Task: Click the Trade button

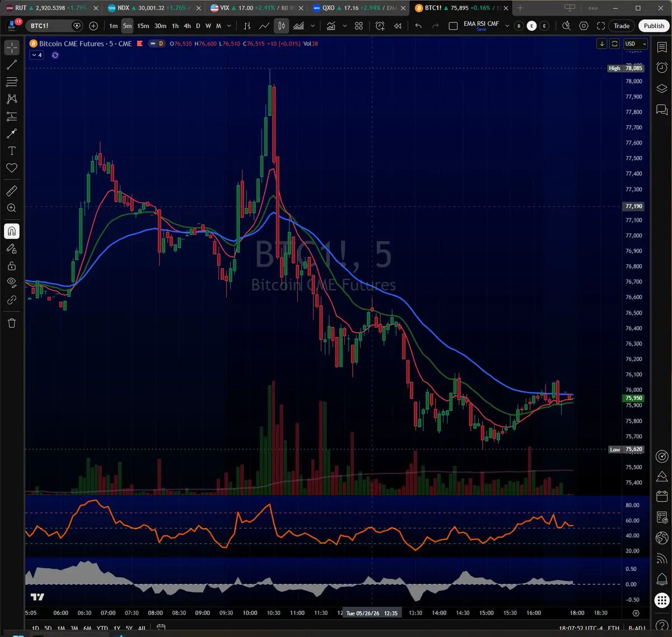Action: (622, 26)
